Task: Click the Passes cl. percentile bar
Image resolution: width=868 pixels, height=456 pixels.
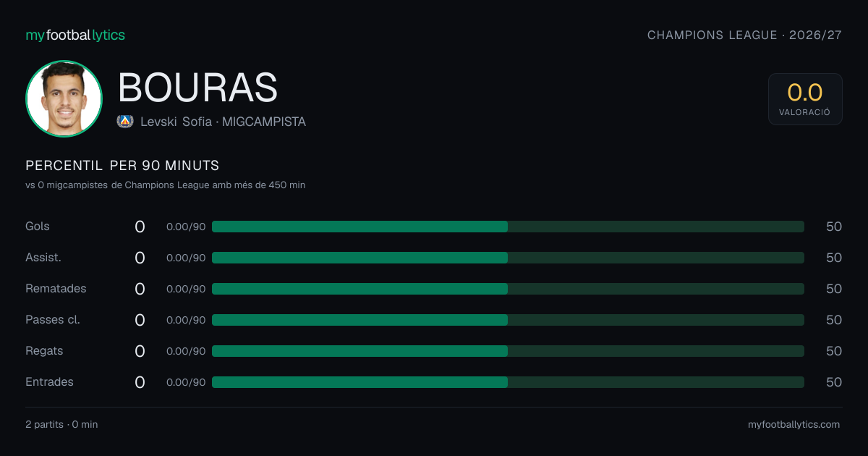Action: pyautogui.click(x=508, y=320)
